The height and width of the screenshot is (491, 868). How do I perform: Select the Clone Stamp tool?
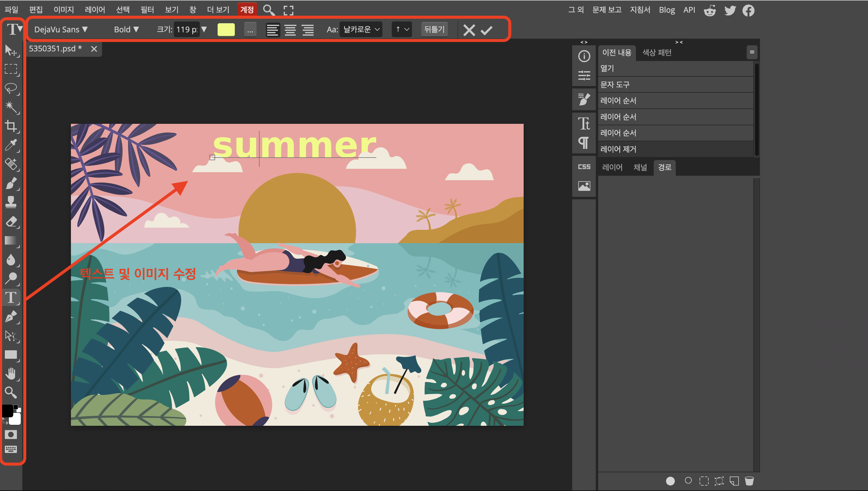coord(11,202)
